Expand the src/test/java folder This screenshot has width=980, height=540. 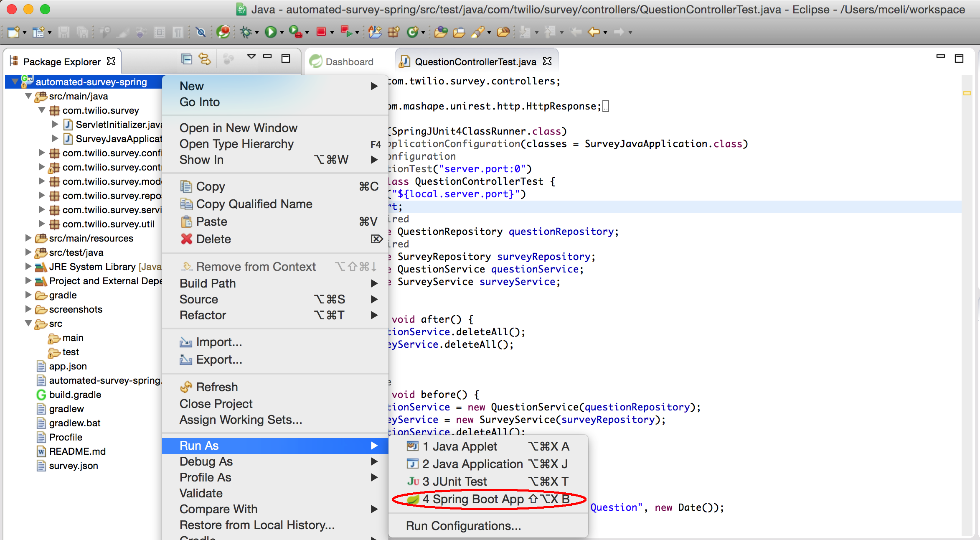tap(28, 252)
